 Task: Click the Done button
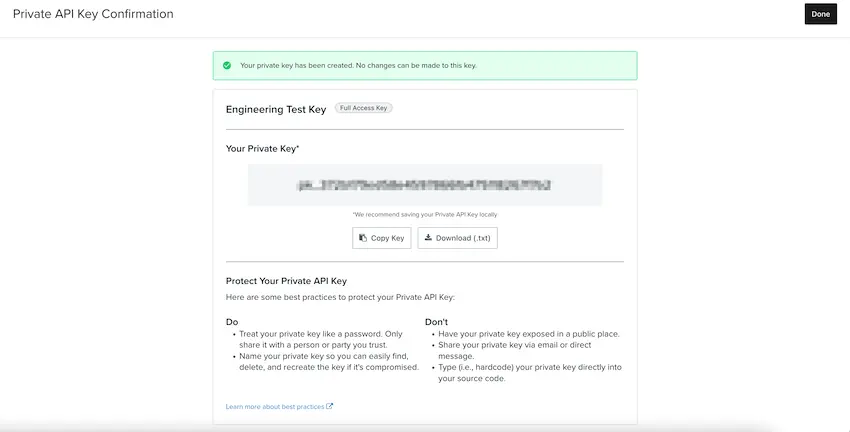click(x=820, y=14)
